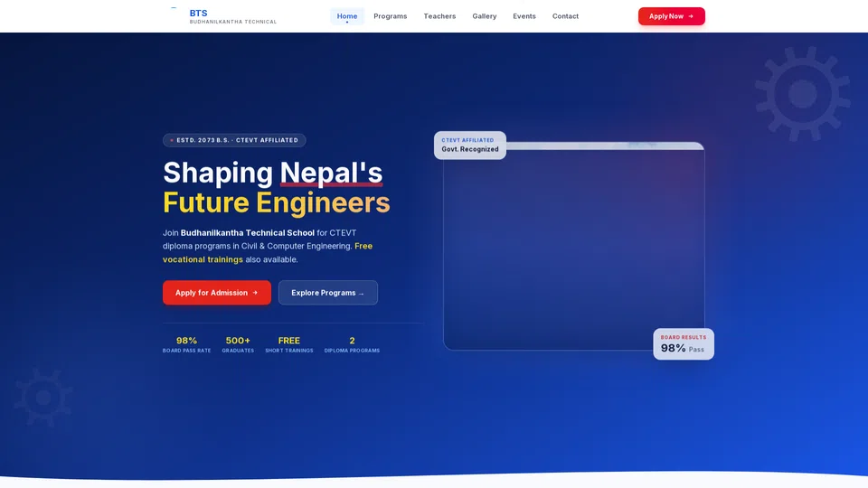Go to Programs in navigation
868x488 pixels.
click(391, 16)
